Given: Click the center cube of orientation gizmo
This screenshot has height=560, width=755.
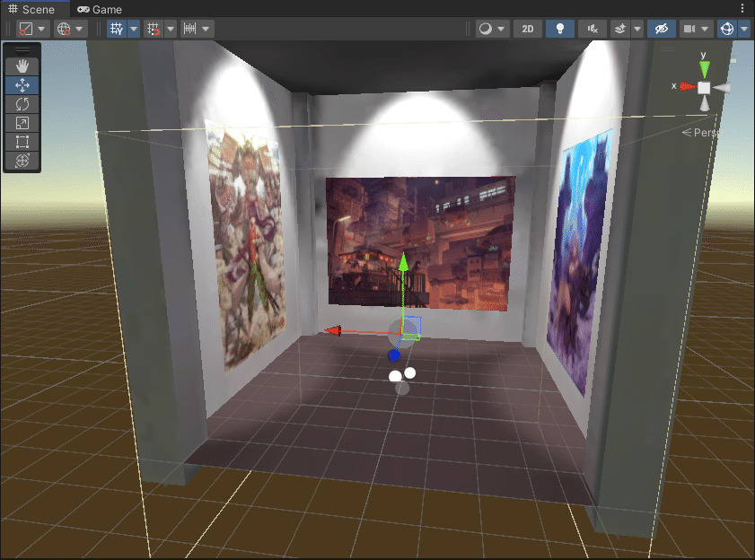Looking at the screenshot, I should [704, 88].
